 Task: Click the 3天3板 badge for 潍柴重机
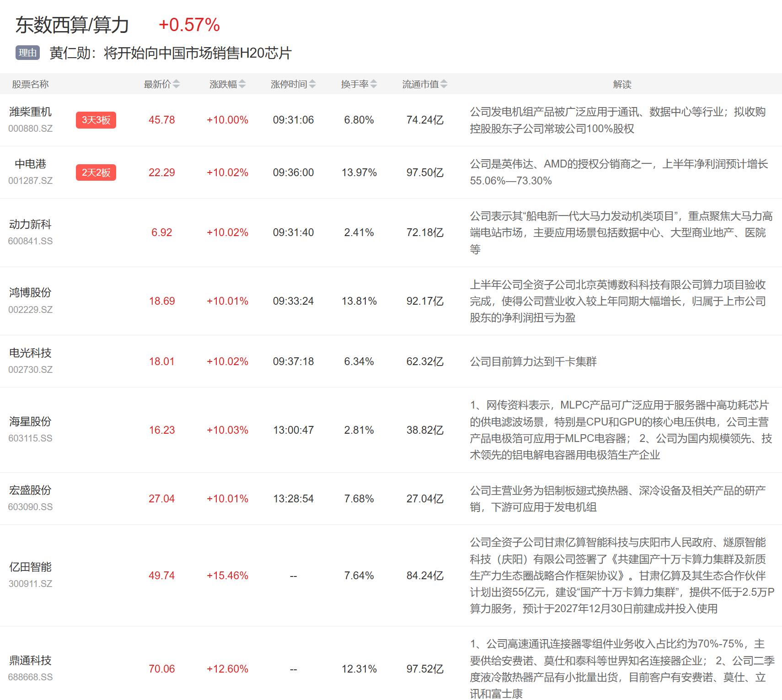[x=96, y=120]
